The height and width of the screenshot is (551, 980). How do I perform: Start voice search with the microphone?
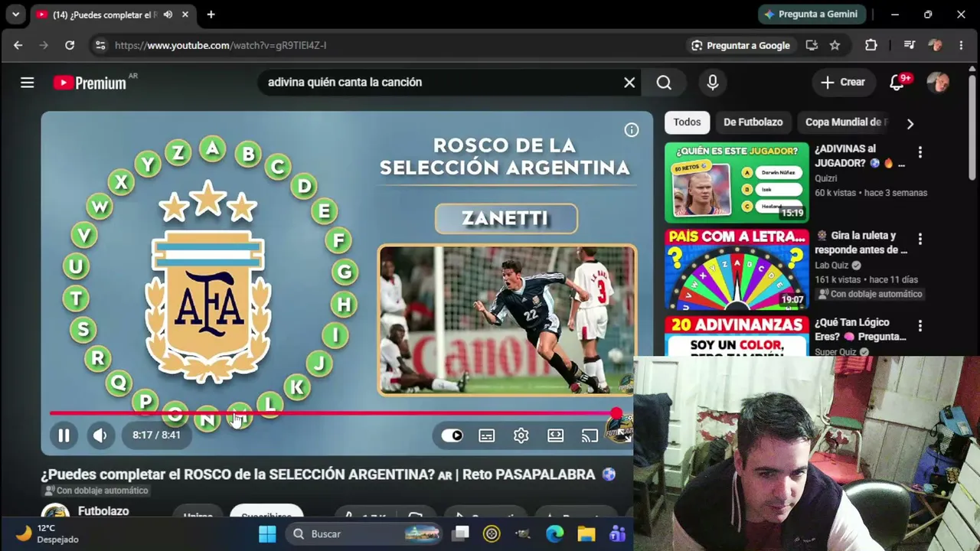coord(713,82)
